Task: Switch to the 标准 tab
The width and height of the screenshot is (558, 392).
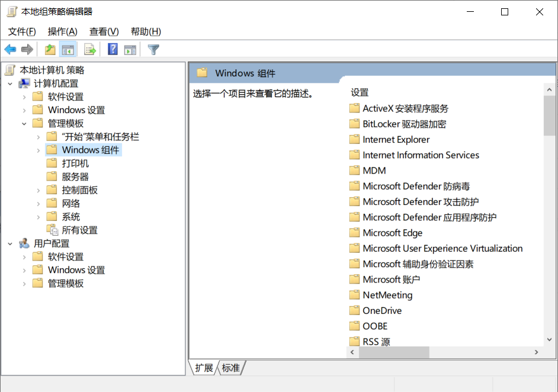Action: coord(231,368)
